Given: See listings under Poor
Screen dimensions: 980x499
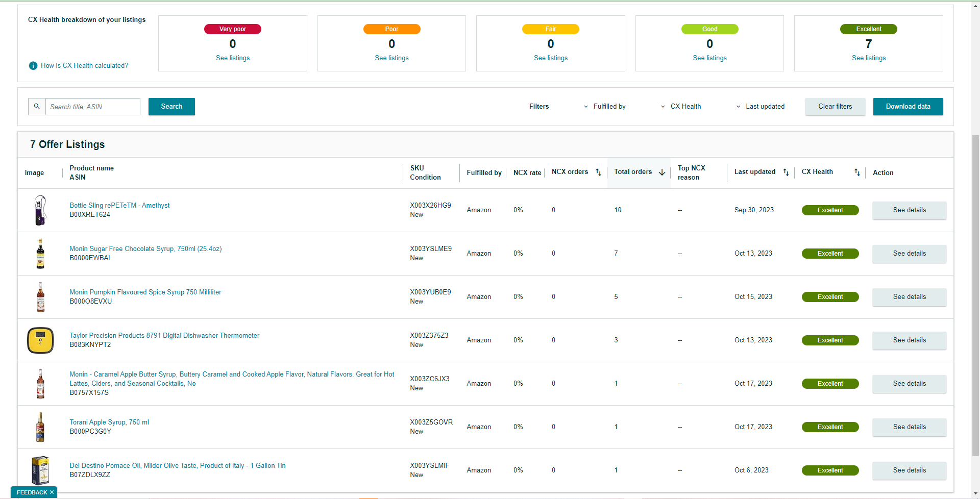Looking at the screenshot, I should 392,58.
